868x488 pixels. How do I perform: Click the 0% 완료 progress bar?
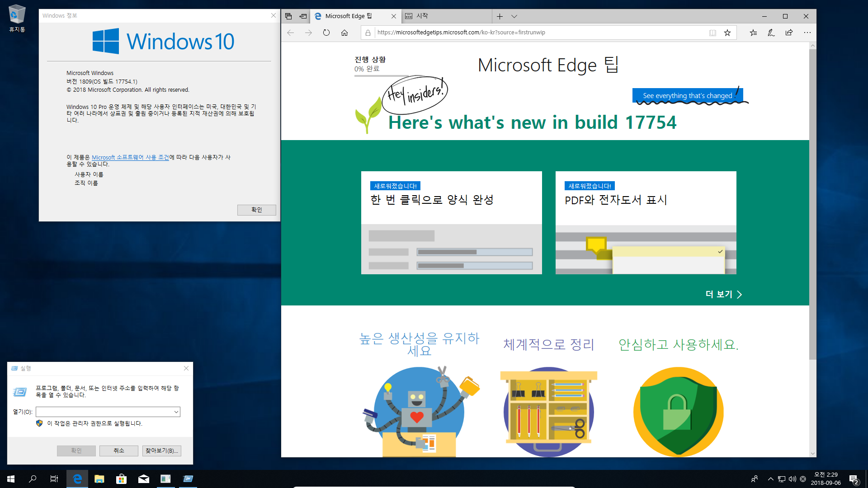(x=381, y=75)
